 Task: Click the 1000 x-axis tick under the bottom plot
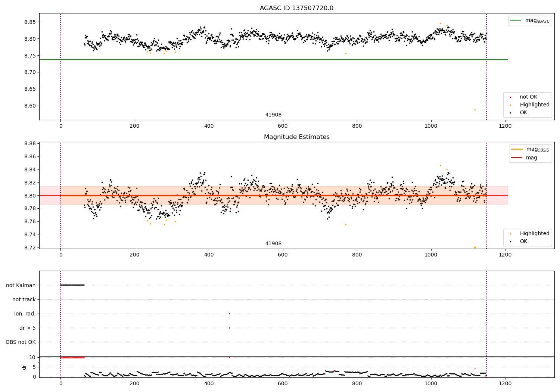coord(431,383)
